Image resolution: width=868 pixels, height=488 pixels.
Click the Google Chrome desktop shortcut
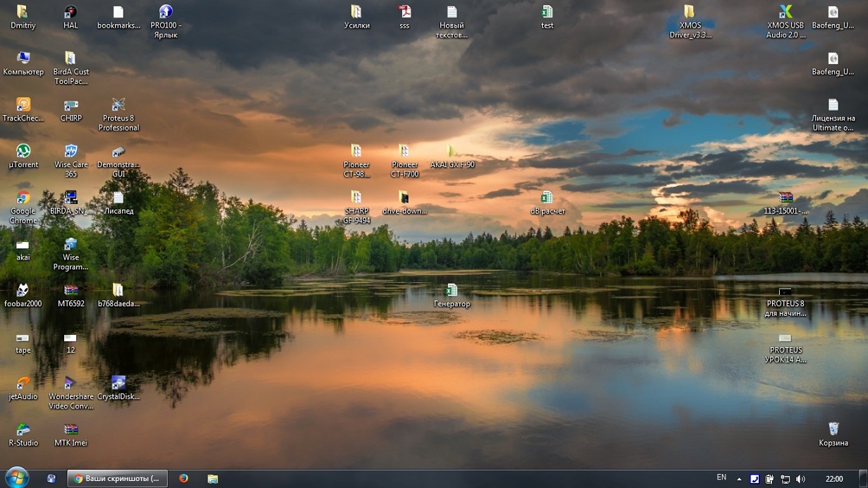click(23, 198)
